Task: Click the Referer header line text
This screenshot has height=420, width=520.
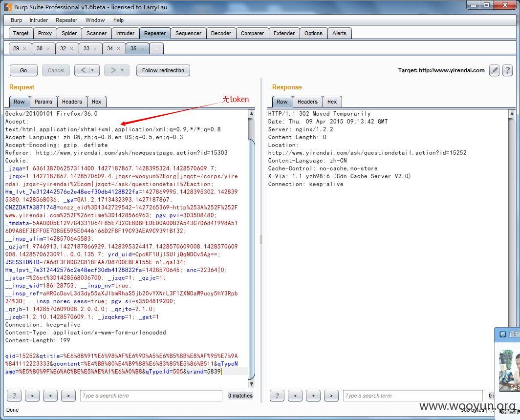Action: pyautogui.click(x=116, y=153)
